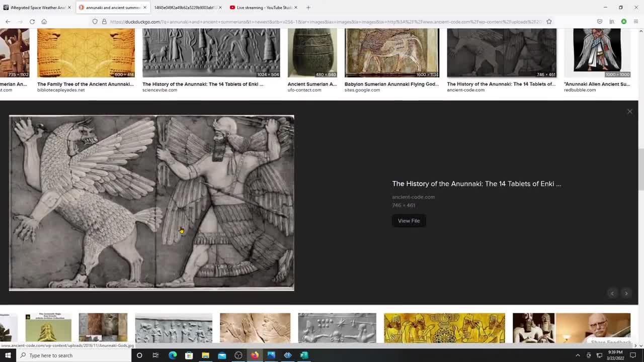Viewport: 644px width, 362px height.
Task: Open File Explorer from the taskbar
Action: click(x=205, y=355)
